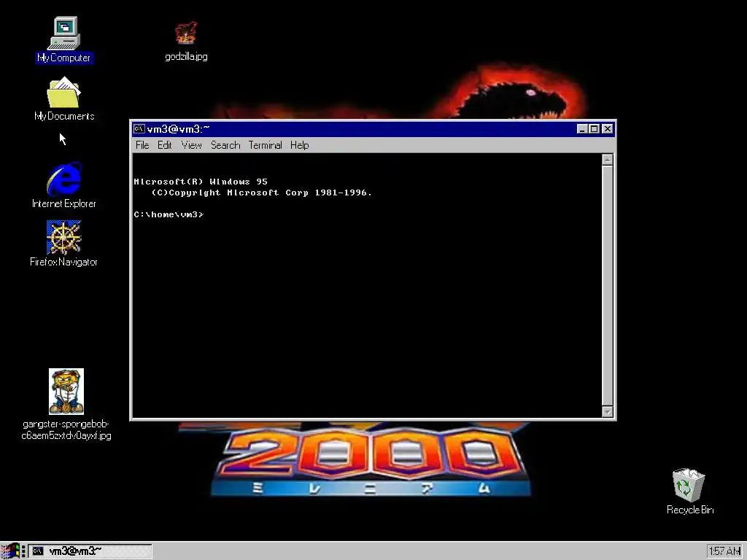Click the C:\home\vm3> prompt line
The width and height of the screenshot is (747, 560).
tap(169, 215)
